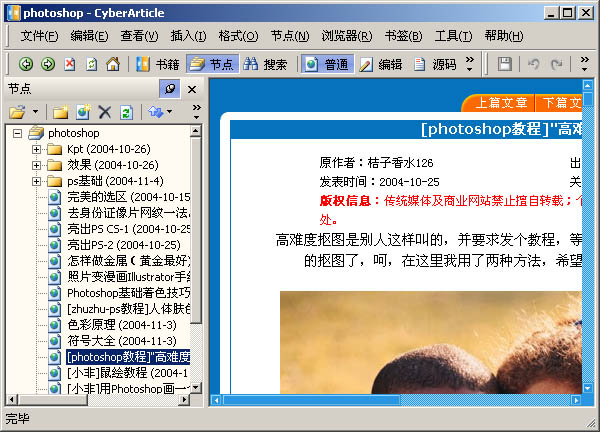Click the new web node icon

coord(83,112)
